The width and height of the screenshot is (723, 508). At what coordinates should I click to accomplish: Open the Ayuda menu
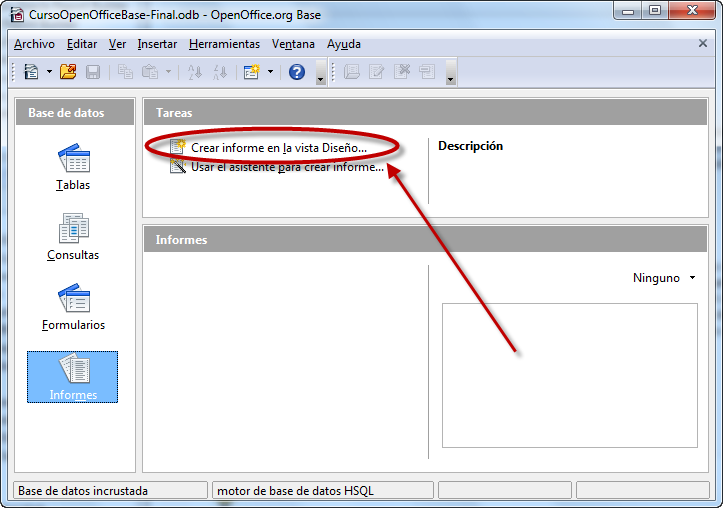pos(344,44)
